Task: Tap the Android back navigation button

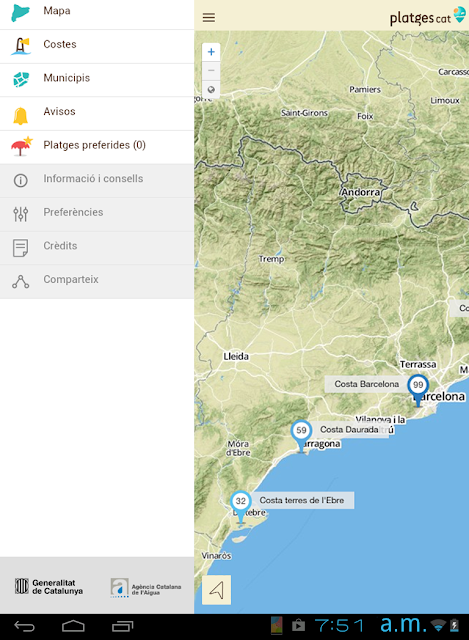Action: tap(24, 626)
